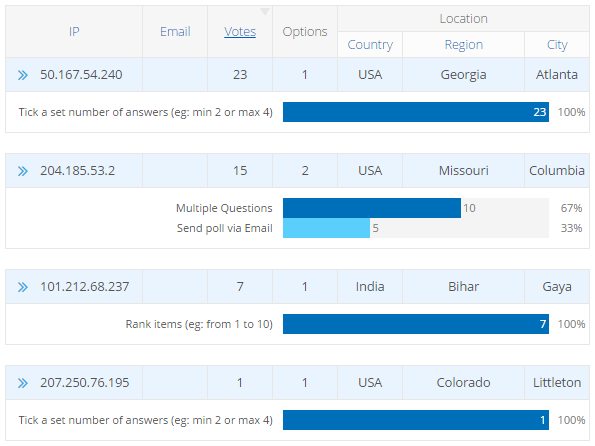Sort by the Country column header

tap(370, 45)
